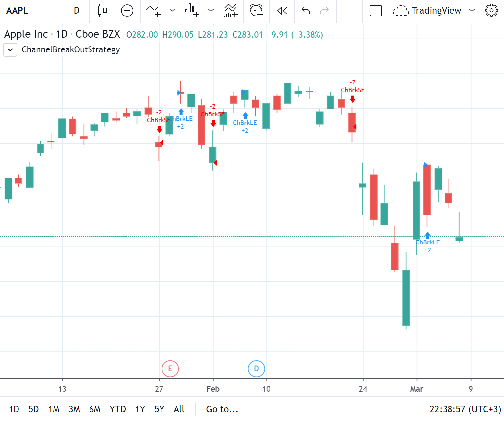The image size is (504, 421).
Task: Click the blue D dividend marker
Action: [x=256, y=369]
